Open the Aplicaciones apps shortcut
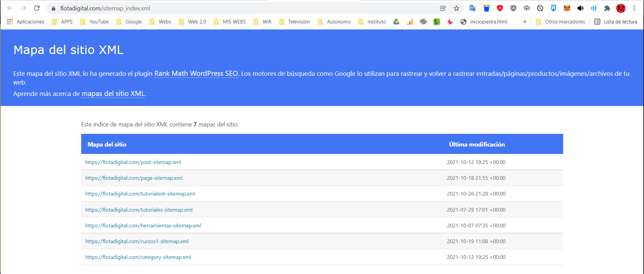This screenshot has width=644, height=274. tap(26, 22)
